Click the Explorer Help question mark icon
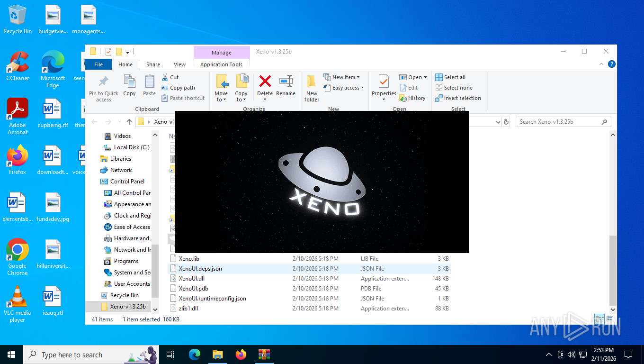644x364 pixels. click(611, 64)
